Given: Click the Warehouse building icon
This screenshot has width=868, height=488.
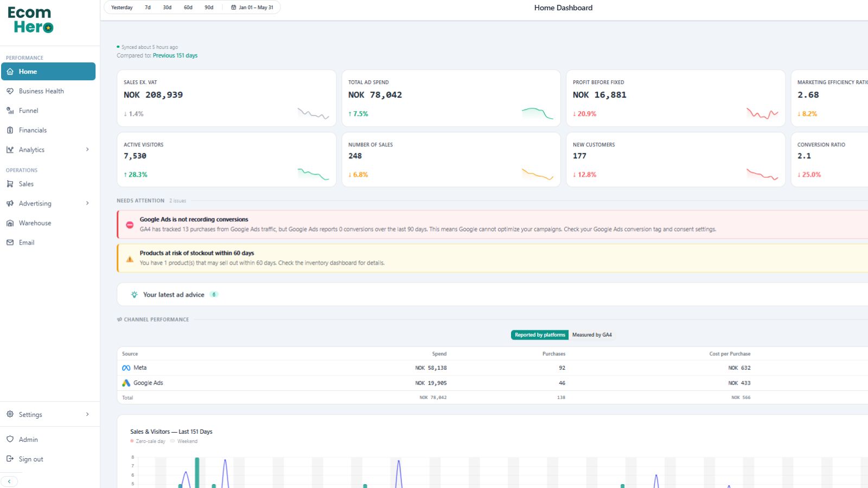Looking at the screenshot, I should coord(10,223).
